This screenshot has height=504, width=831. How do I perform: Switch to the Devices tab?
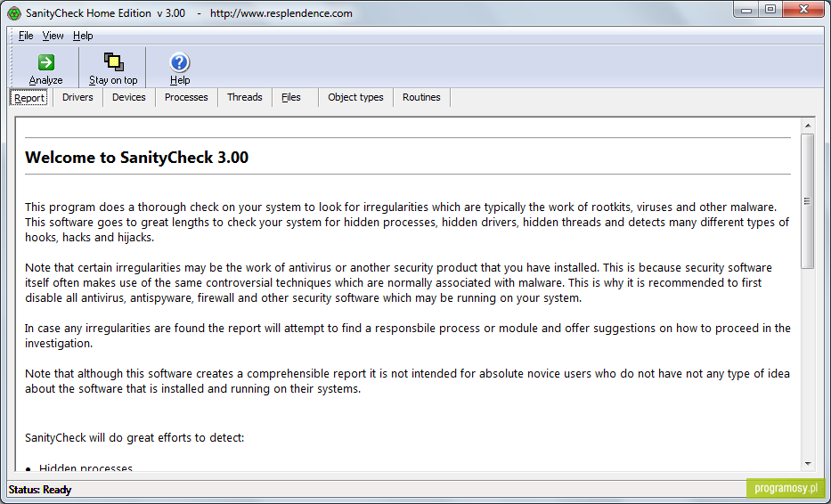click(129, 98)
